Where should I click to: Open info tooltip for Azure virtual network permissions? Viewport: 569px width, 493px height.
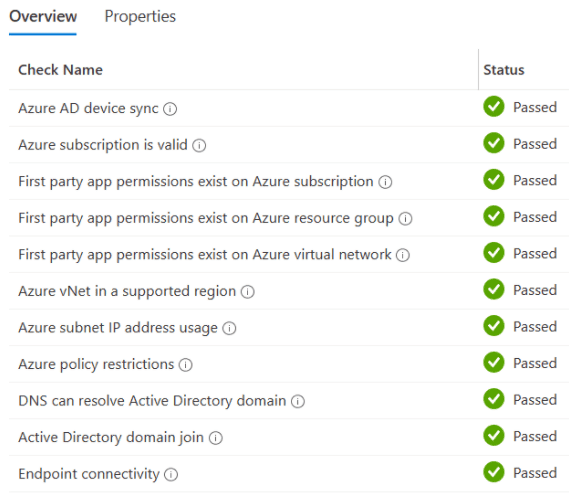point(402,255)
